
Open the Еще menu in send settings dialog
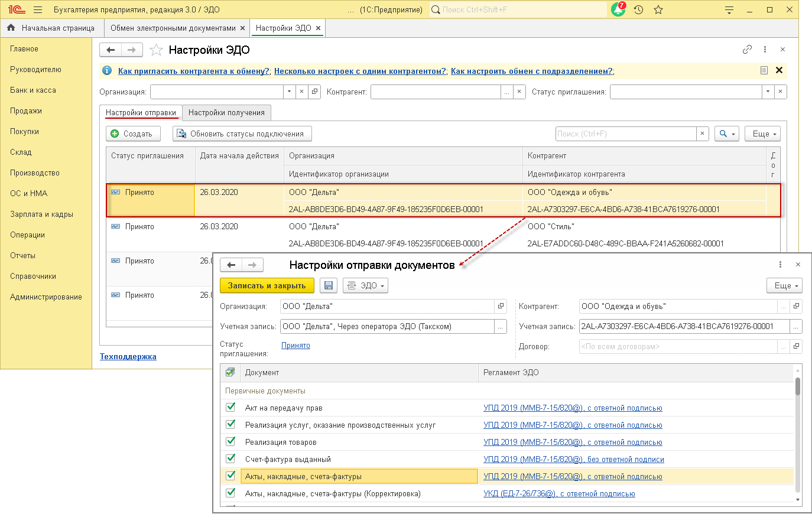[784, 285]
